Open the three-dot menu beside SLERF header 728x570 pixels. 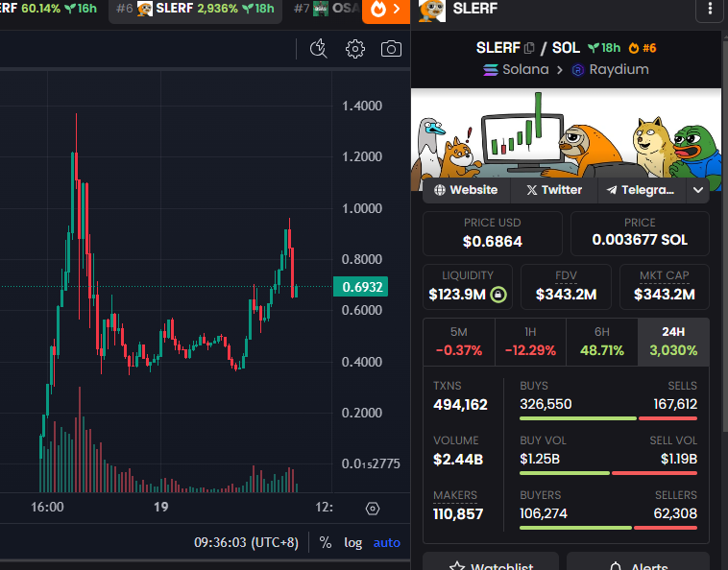[710, 9]
